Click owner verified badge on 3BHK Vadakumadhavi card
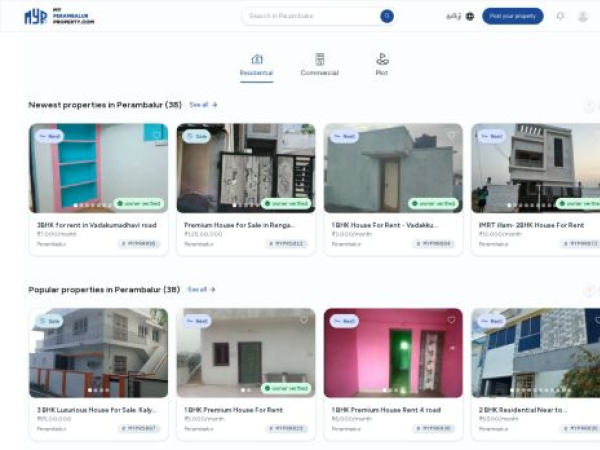 tap(139, 204)
